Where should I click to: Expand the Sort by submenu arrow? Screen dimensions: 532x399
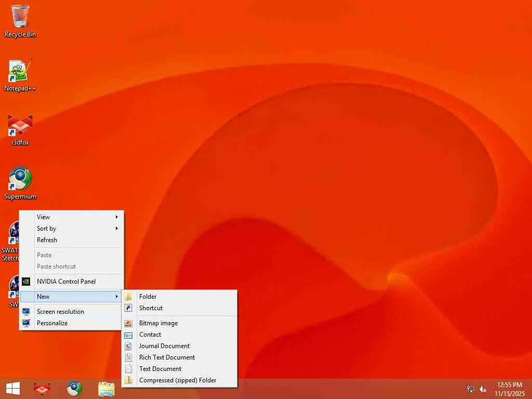[x=117, y=229]
